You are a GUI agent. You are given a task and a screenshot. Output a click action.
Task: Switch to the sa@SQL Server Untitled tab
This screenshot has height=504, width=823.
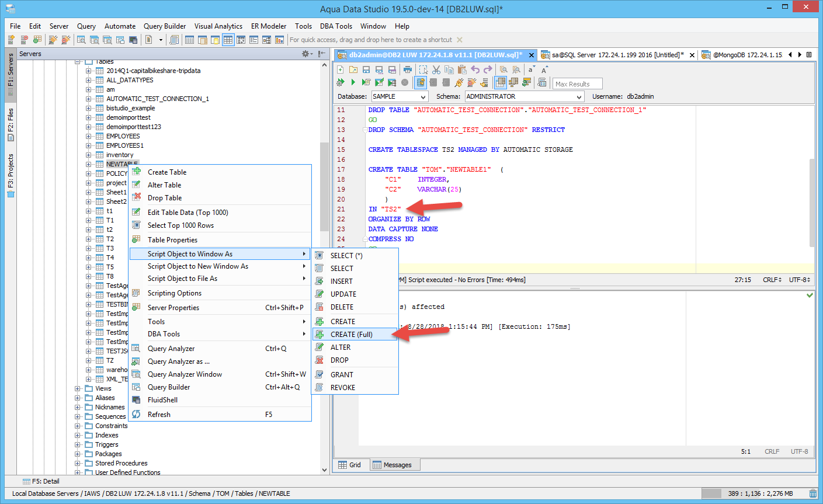coord(617,55)
